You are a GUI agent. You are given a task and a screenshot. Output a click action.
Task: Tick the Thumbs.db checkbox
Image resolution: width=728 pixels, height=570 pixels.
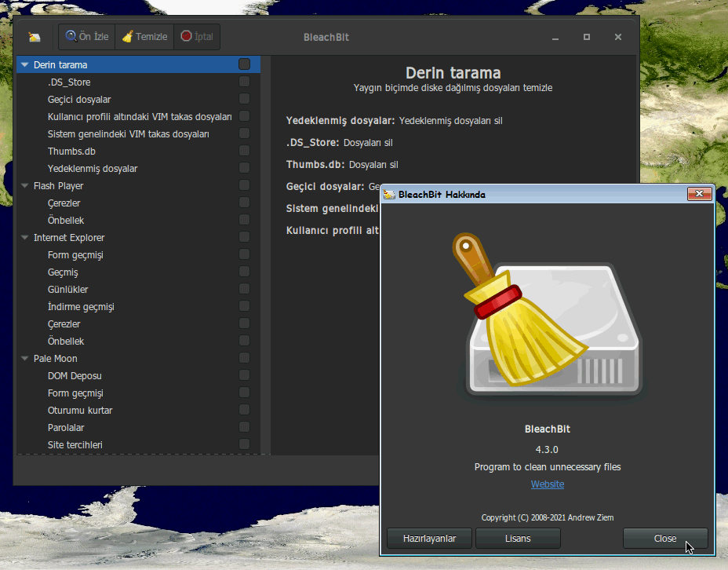pos(244,151)
